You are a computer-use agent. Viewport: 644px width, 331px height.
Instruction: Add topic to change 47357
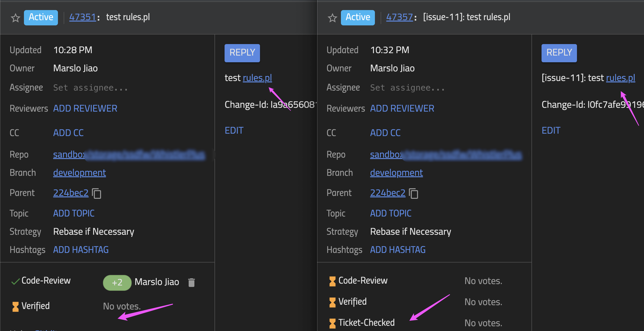click(391, 213)
